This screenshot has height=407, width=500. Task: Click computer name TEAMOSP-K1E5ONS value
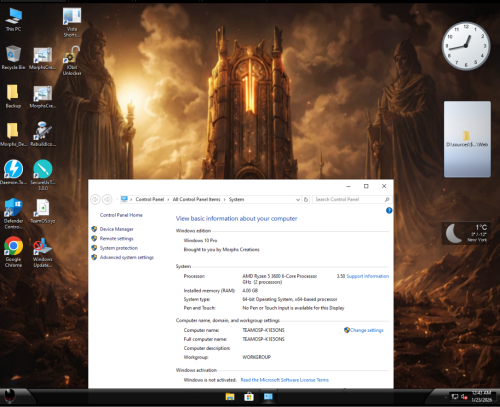coord(263,330)
